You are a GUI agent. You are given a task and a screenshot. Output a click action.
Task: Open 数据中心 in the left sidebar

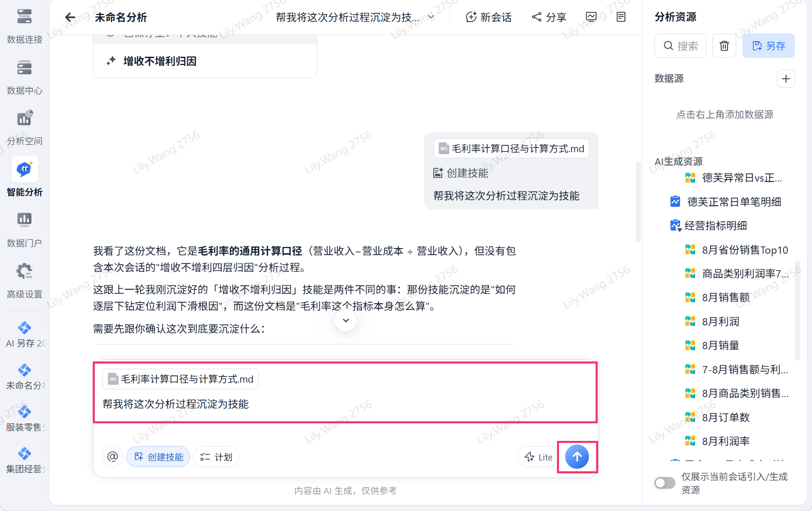tap(24, 77)
